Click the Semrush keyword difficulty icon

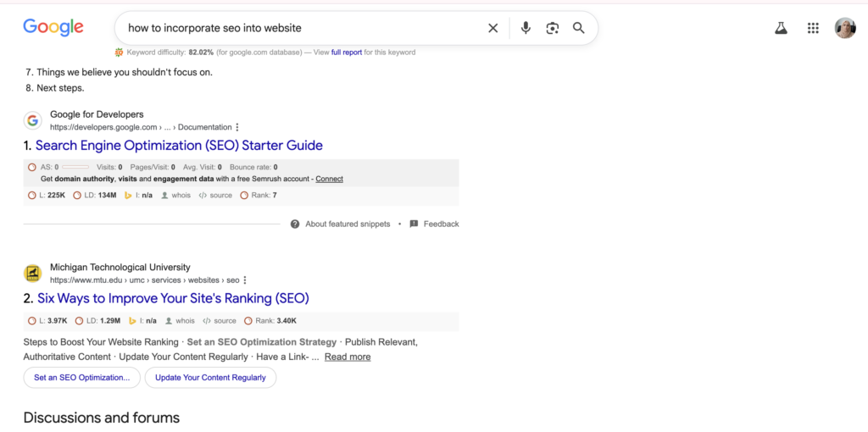pos(119,53)
